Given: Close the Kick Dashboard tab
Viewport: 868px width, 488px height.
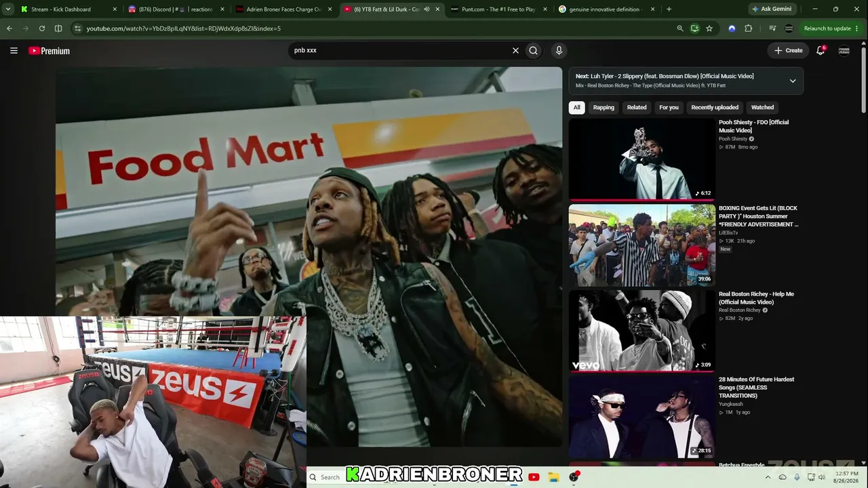Looking at the screenshot, I should pyautogui.click(x=114, y=9).
